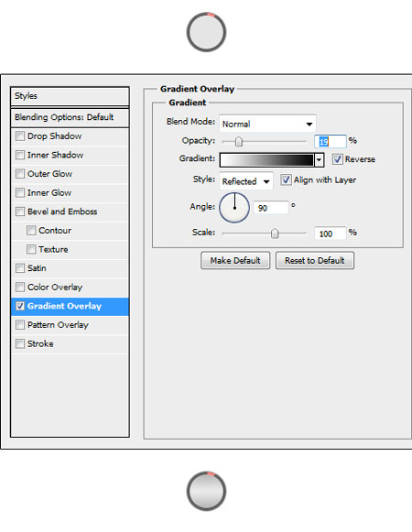This screenshot has width=412, height=532.
Task: Select the Drop Shadow style label
Action: pyautogui.click(x=54, y=136)
